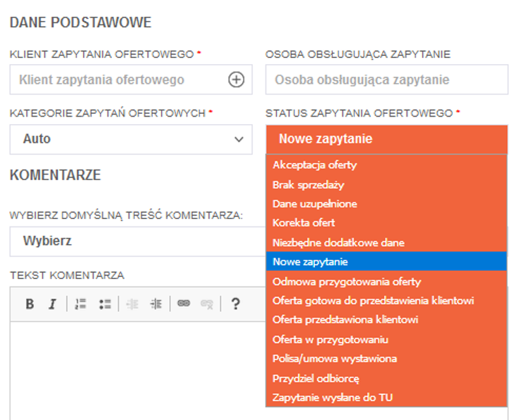Click the insert link icon

pyautogui.click(x=183, y=304)
